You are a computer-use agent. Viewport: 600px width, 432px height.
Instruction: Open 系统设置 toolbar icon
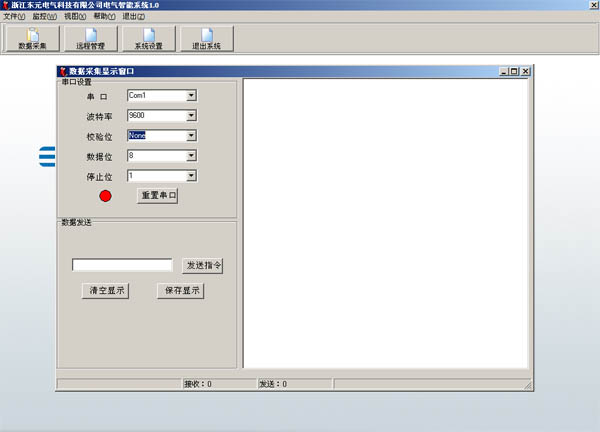148,39
